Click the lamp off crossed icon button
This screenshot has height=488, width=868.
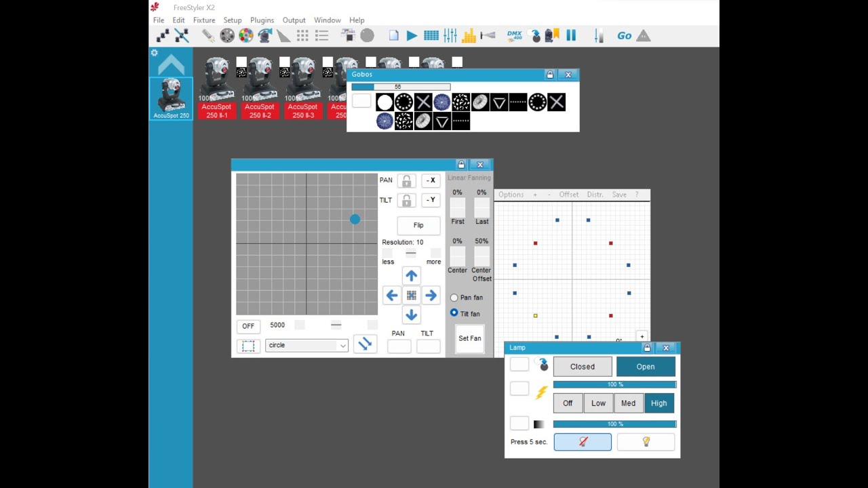pyautogui.click(x=583, y=442)
